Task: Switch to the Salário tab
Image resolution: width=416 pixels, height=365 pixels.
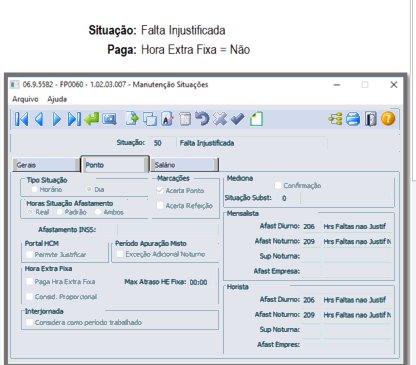Action: click(x=184, y=165)
